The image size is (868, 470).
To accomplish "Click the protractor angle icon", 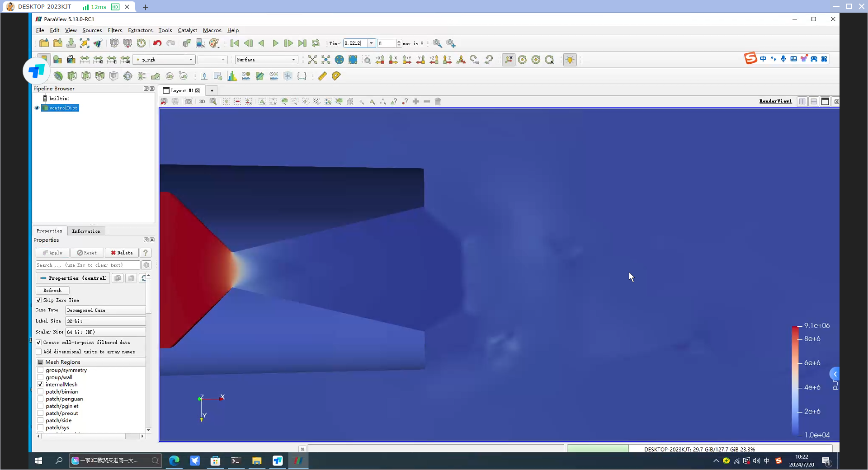I will coord(336,76).
